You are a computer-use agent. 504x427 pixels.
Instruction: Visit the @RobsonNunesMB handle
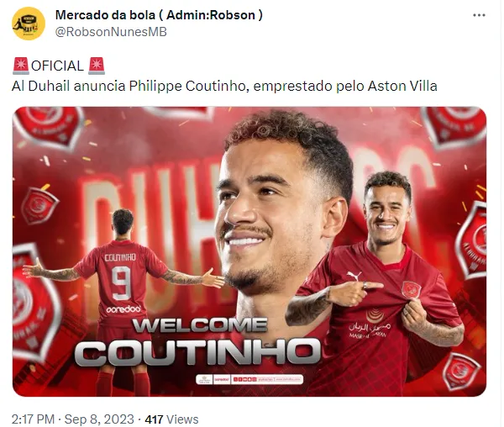click(x=111, y=32)
